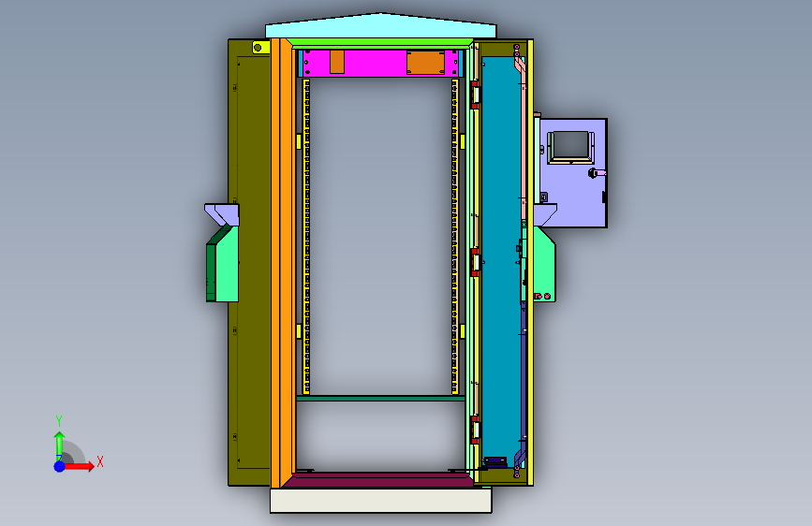Viewport: 812px width, 526px height.
Task: Select the lavender bracket under the right control box
Action: [545, 215]
